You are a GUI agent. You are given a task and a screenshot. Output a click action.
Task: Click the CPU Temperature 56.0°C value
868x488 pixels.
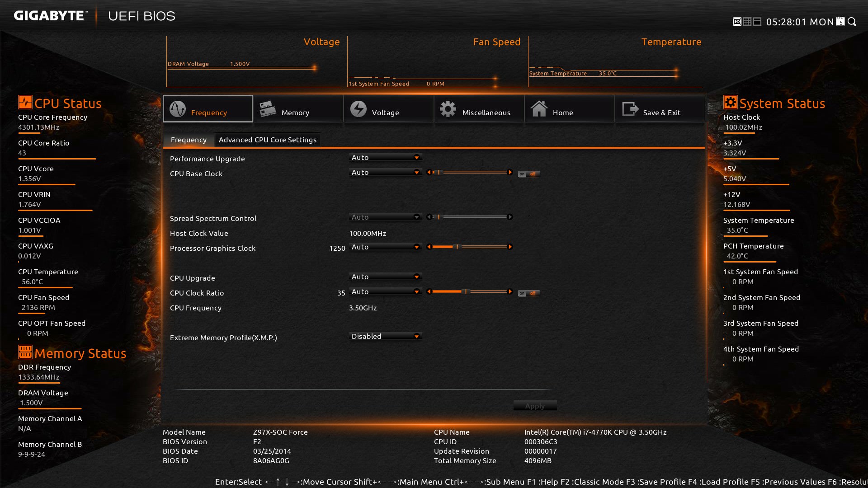(x=33, y=282)
